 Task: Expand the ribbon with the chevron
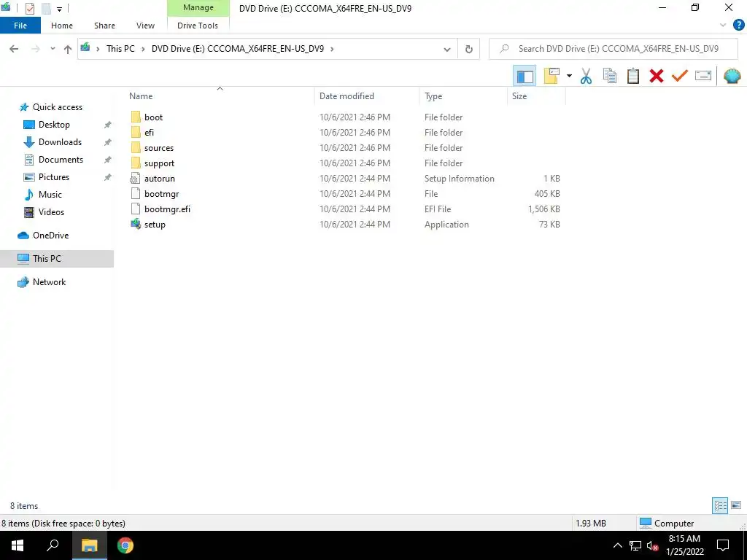tap(723, 26)
